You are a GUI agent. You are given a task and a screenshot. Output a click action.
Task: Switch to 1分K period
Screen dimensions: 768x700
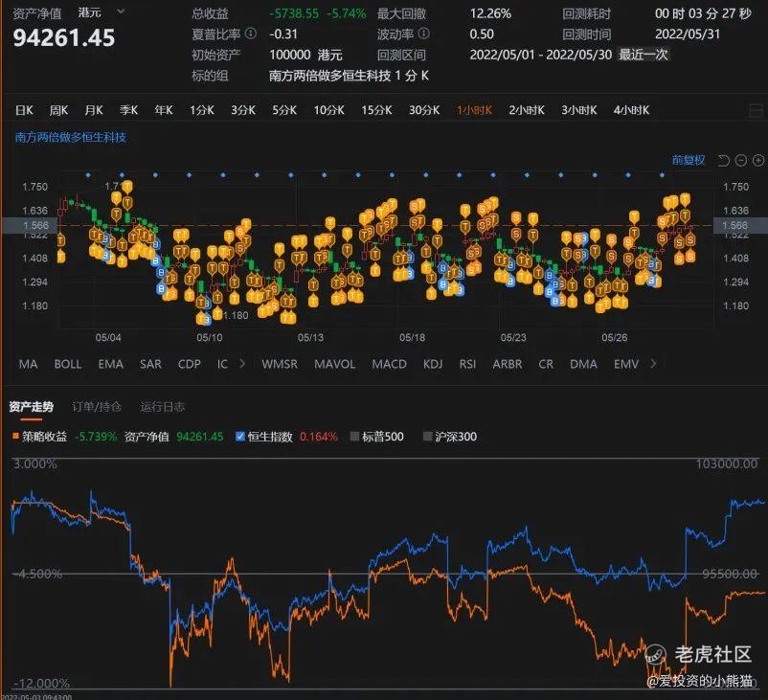coord(202,110)
